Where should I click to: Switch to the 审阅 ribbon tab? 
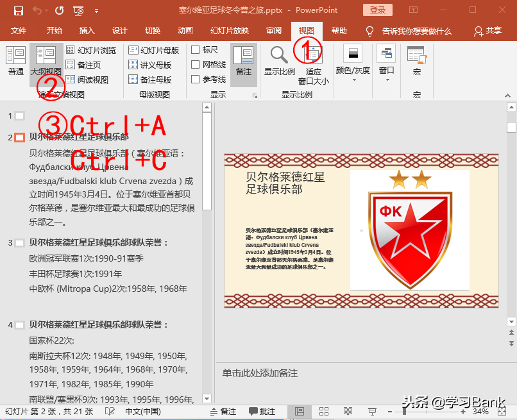click(274, 31)
